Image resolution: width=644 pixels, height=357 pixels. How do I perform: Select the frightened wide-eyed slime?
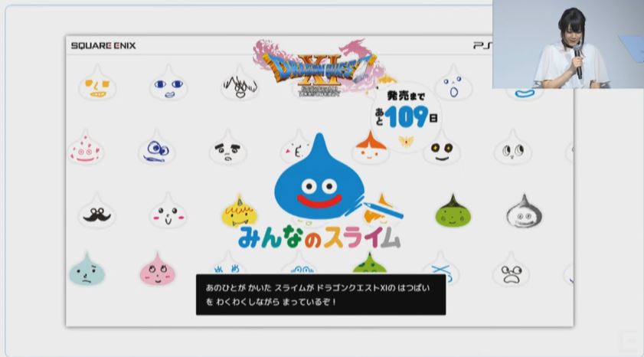pyautogui.click(x=512, y=269)
